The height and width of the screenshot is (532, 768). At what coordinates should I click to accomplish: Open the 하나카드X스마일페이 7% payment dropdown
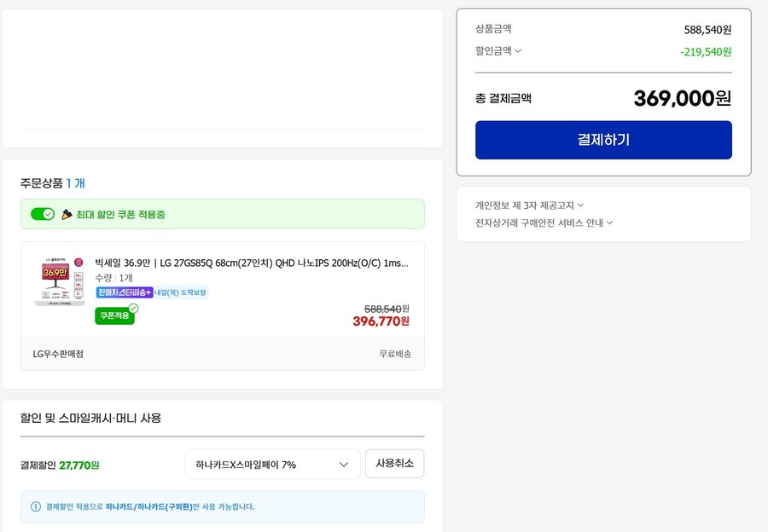click(x=271, y=463)
